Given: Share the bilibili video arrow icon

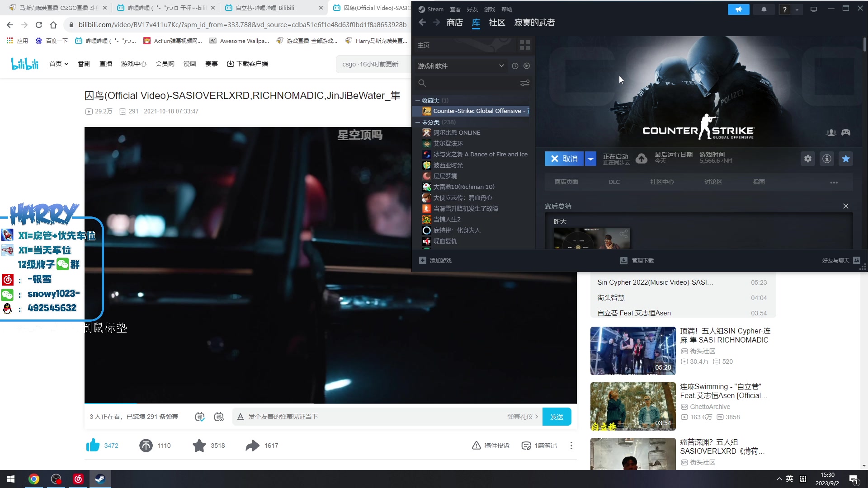Looking at the screenshot, I should pyautogui.click(x=252, y=446).
